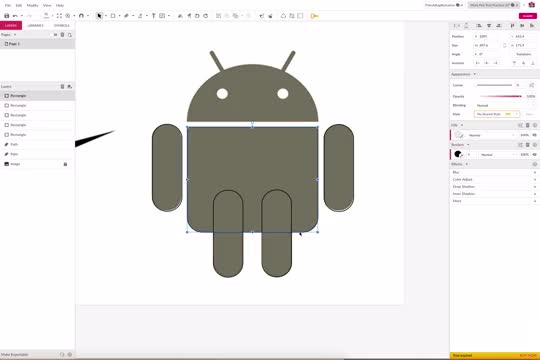Viewport: 540px width, 360px height.
Task: Collapse the Fills section arrow
Action: pyautogui.click(x=462, y=125)
